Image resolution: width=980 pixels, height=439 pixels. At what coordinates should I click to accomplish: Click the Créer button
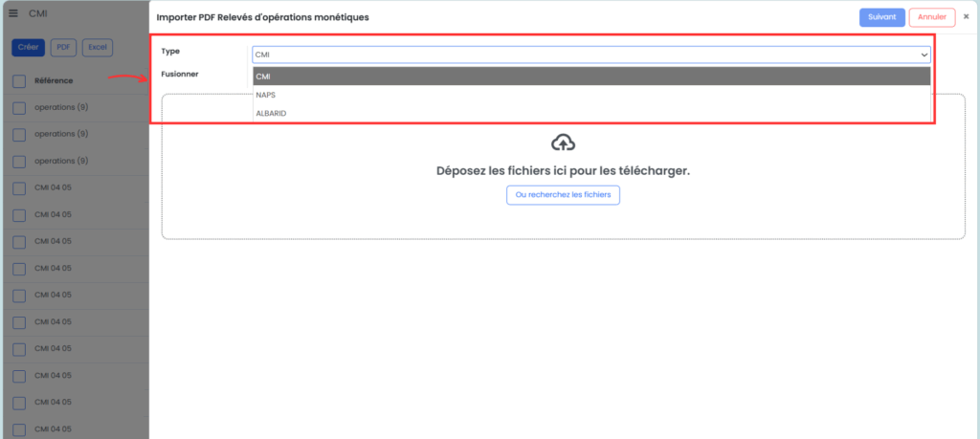coord(28,47)
